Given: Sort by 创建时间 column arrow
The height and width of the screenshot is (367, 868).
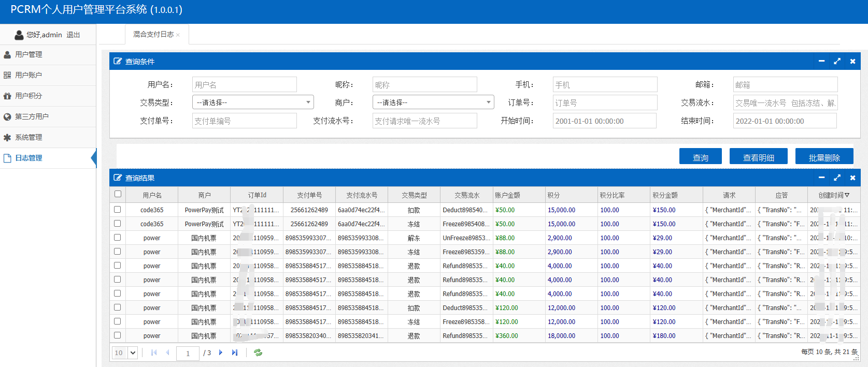Looking at the screenshot, I should [847, 195].
